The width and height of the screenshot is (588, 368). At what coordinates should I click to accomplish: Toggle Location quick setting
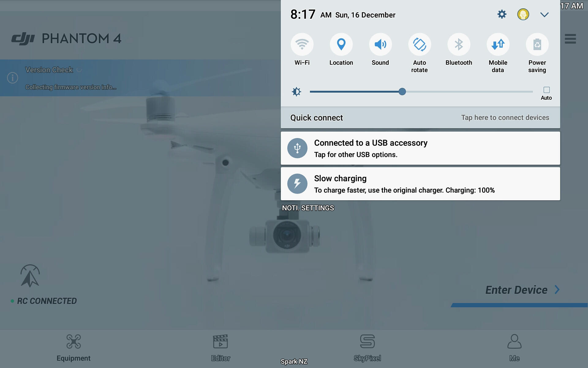point(341,44)
